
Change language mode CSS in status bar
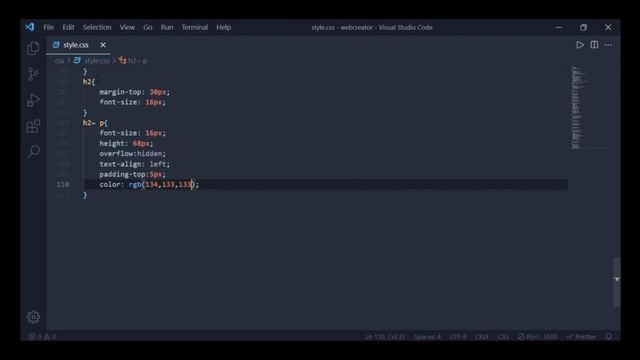click(x=503, y=337)
